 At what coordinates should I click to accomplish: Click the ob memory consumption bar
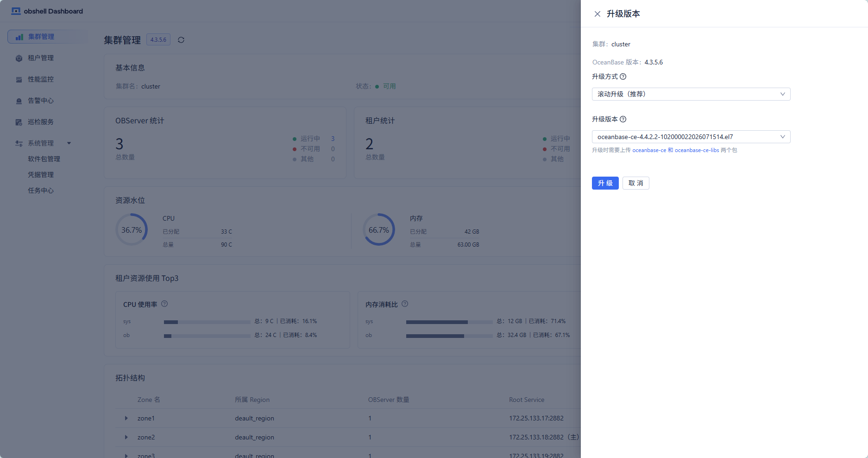(449, 336)
